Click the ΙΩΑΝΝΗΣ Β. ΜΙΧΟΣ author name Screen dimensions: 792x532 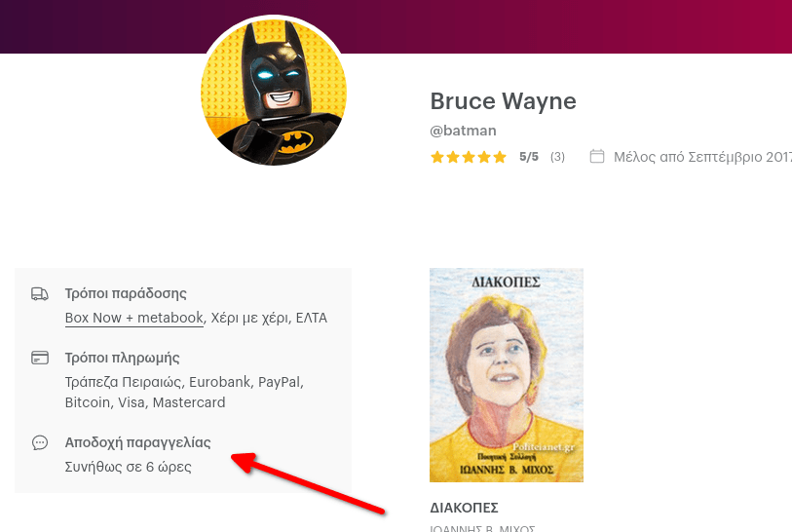tap(482, 528)
